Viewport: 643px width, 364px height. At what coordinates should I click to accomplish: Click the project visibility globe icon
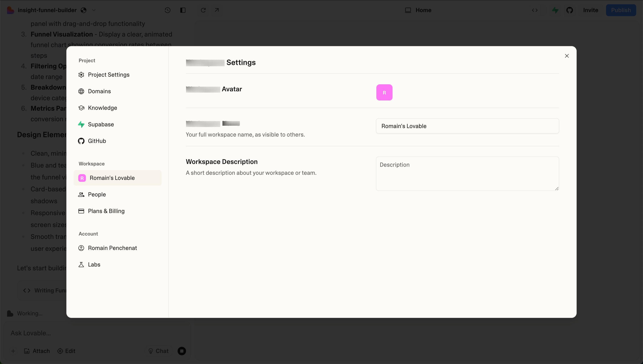pyautogui.click(x=84, y=10)
